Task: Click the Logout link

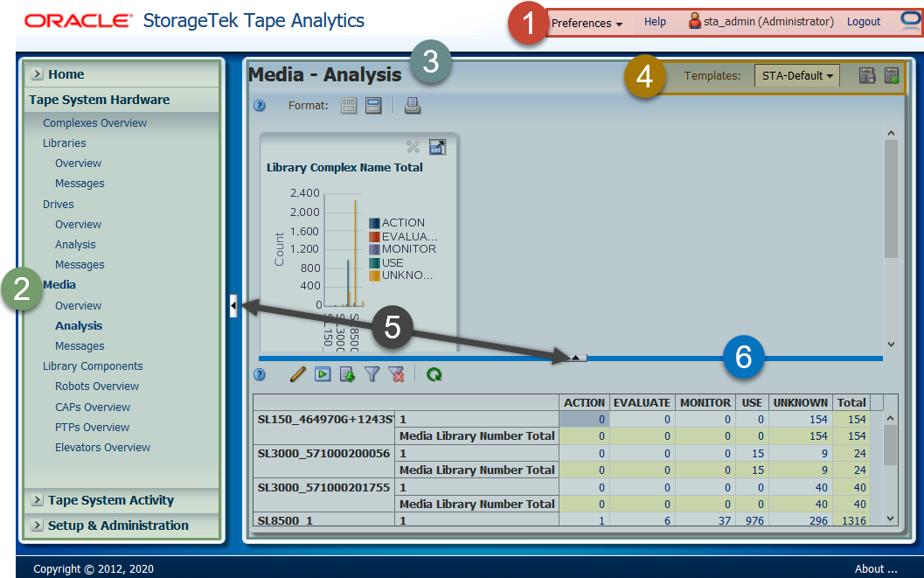Action: [864, 22]
